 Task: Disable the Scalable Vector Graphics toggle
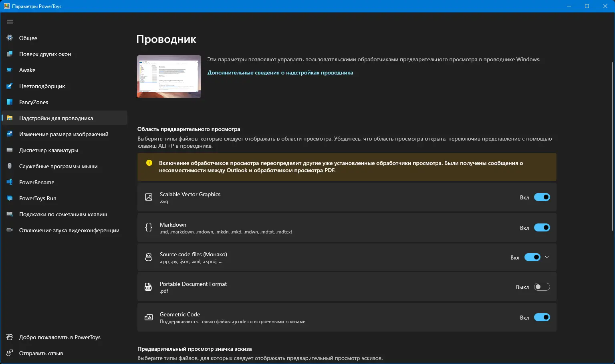point(542,197)
